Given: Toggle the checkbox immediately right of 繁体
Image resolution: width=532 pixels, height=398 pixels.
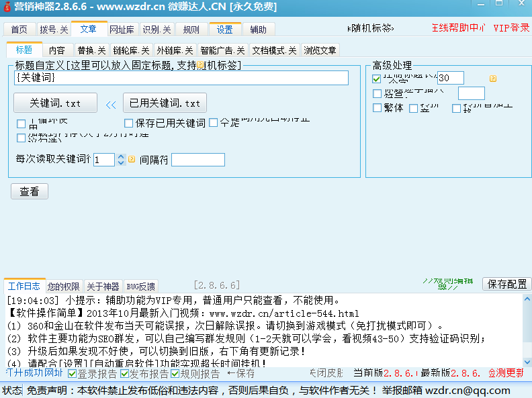Looking at the screenshot, I should pyautogui.click(x=413, y=109).
